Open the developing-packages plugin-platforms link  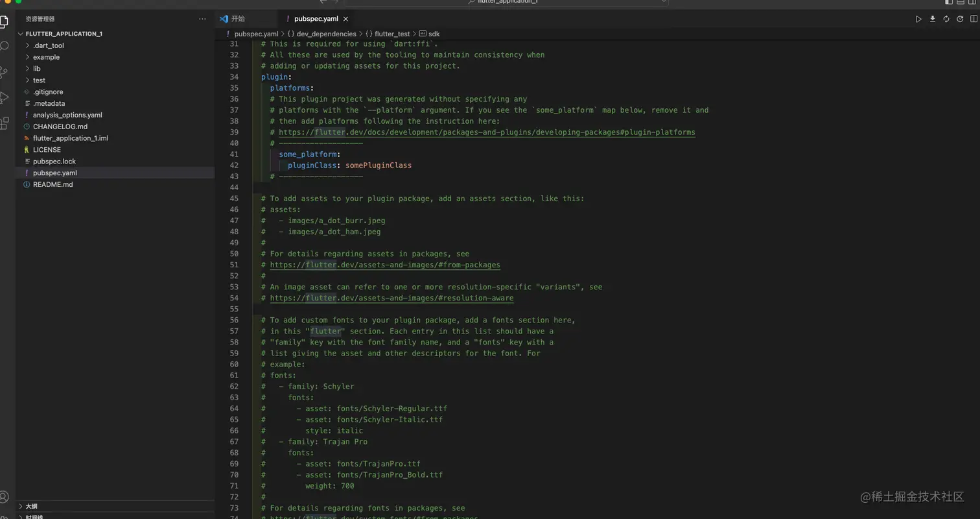[487, 132]
